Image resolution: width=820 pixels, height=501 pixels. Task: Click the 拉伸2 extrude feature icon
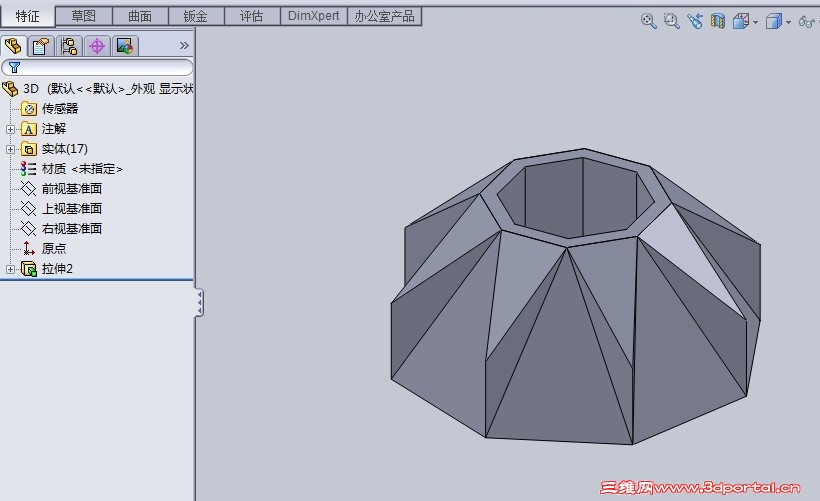coord(29,269)
